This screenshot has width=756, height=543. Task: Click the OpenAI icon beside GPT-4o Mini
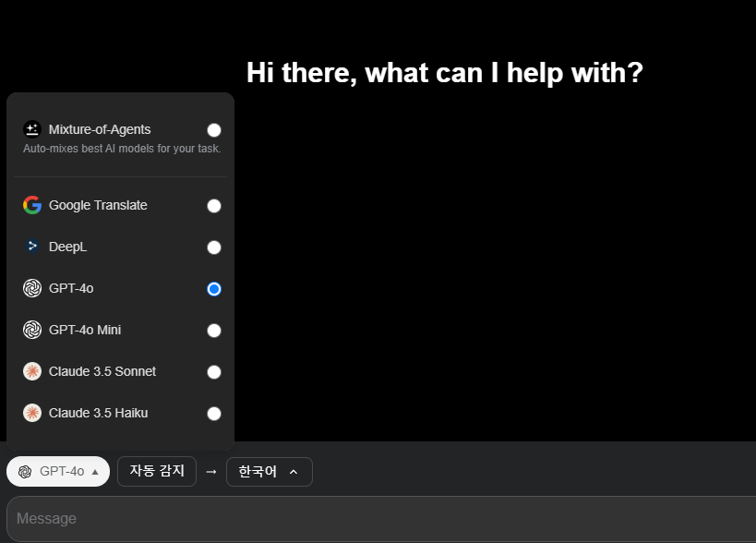(32, 330)
